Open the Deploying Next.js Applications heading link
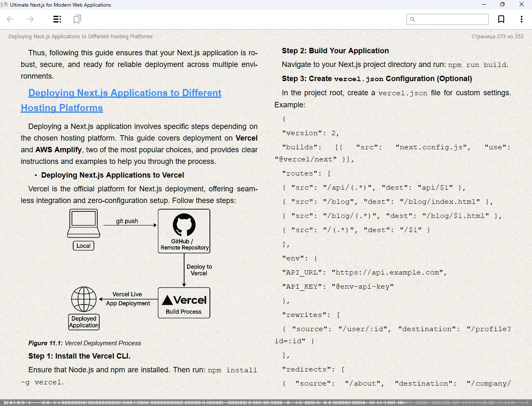Screen dimensions: 532x406 125,93
